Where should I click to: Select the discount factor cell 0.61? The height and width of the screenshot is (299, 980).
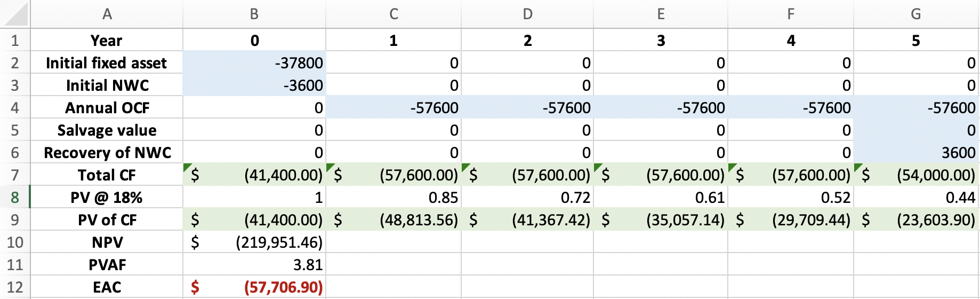click(x=661, y=197)
